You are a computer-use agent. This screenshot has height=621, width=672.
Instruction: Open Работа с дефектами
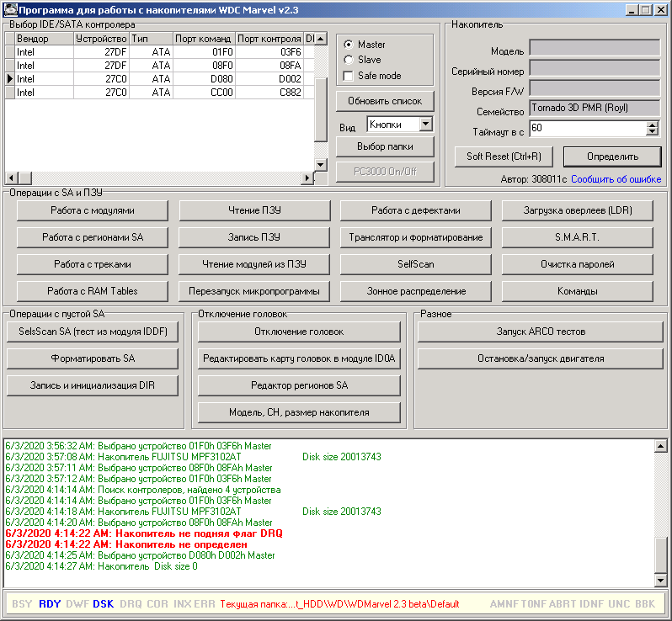pos(415,210)
